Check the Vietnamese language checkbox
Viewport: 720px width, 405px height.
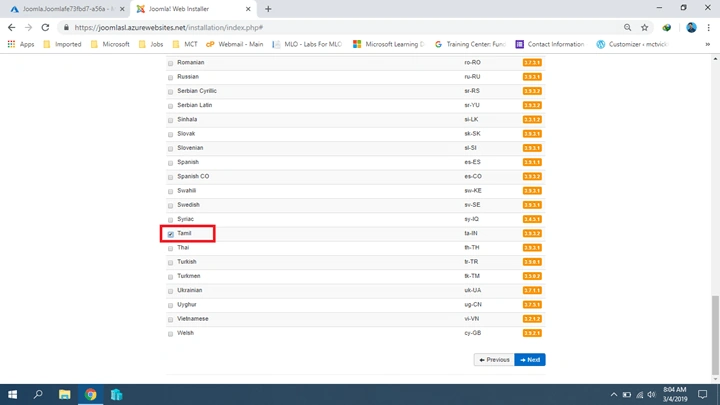tap(170, 320)
